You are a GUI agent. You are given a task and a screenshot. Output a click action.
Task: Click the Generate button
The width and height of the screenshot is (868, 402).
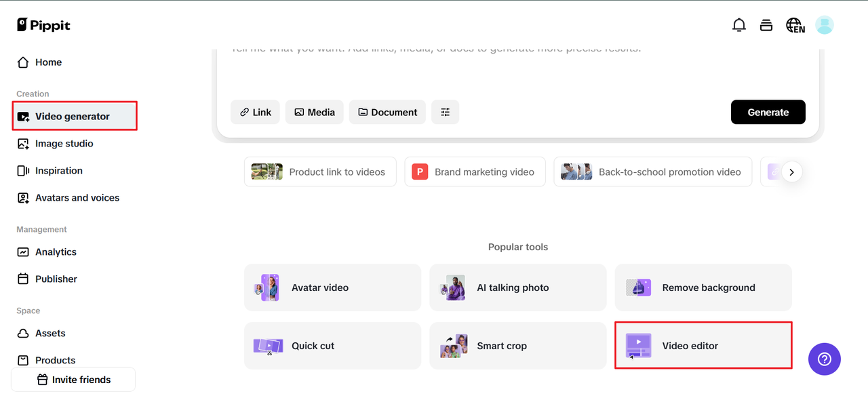[x=768, y=113]
